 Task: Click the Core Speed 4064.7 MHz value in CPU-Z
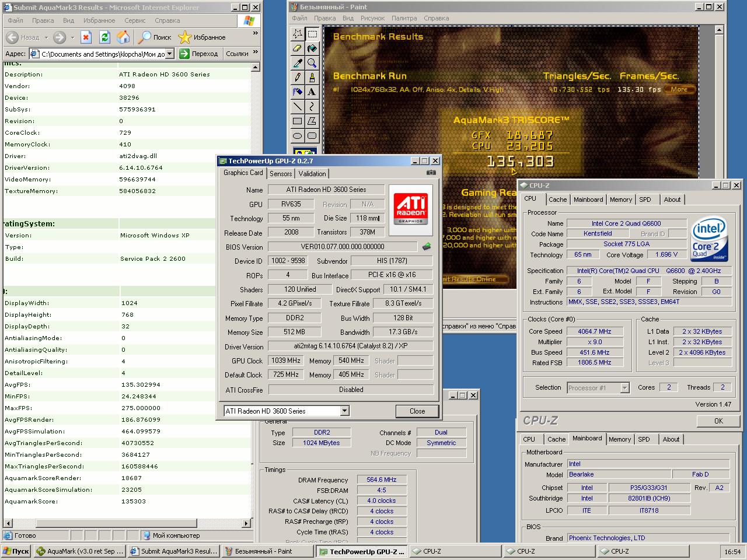[x=594, y=331]
